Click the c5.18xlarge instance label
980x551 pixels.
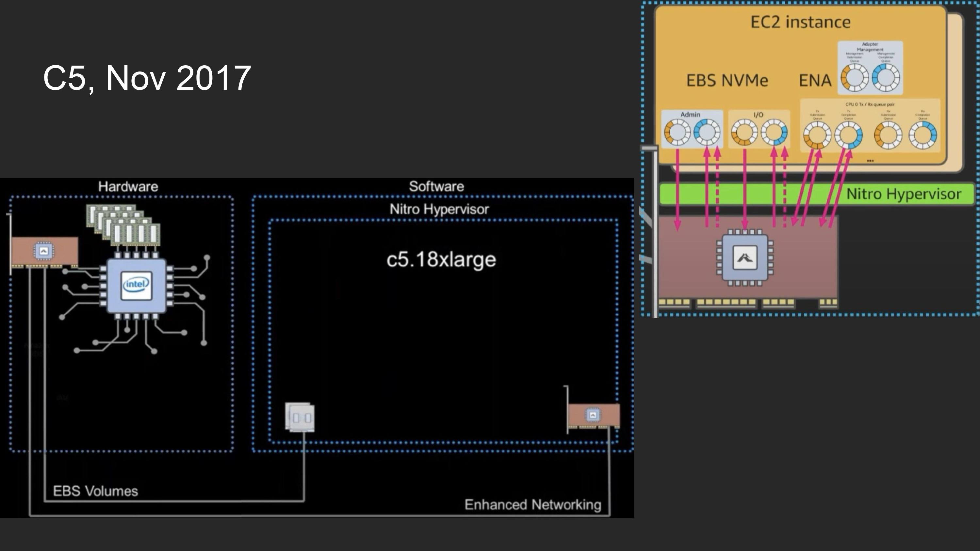(441, 260)
